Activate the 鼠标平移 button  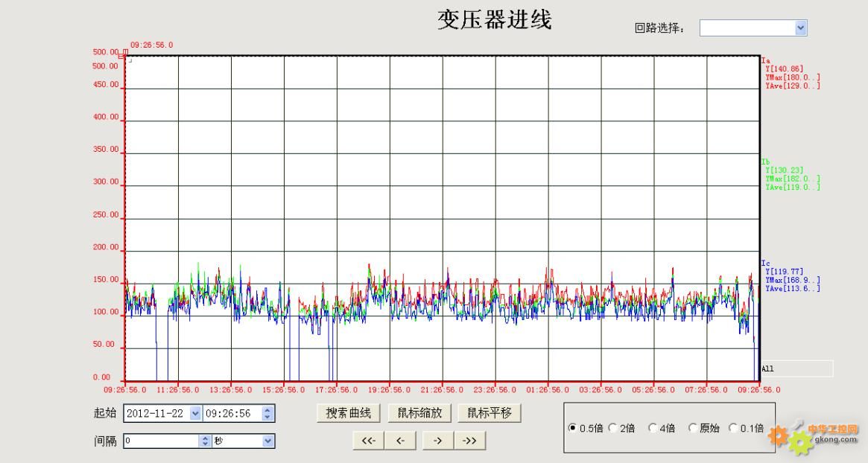(490, 413)
